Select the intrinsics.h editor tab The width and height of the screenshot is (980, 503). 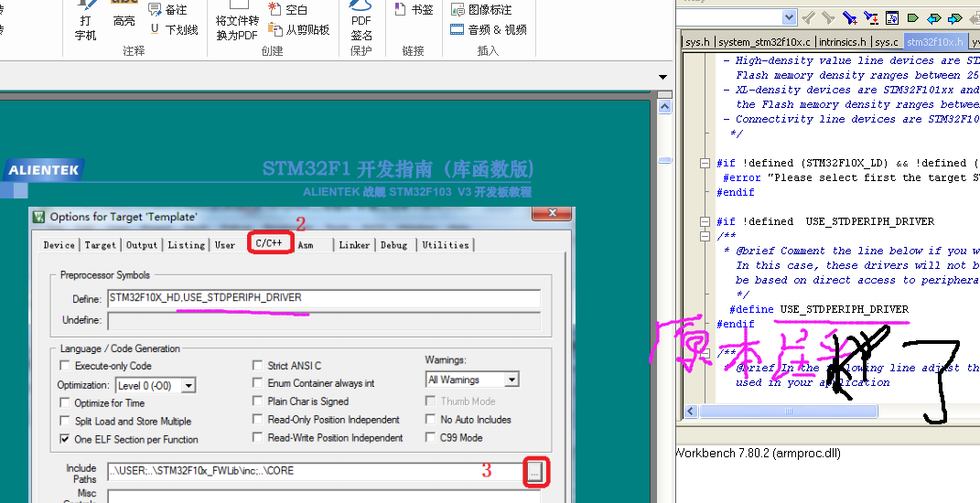[843, 42]
